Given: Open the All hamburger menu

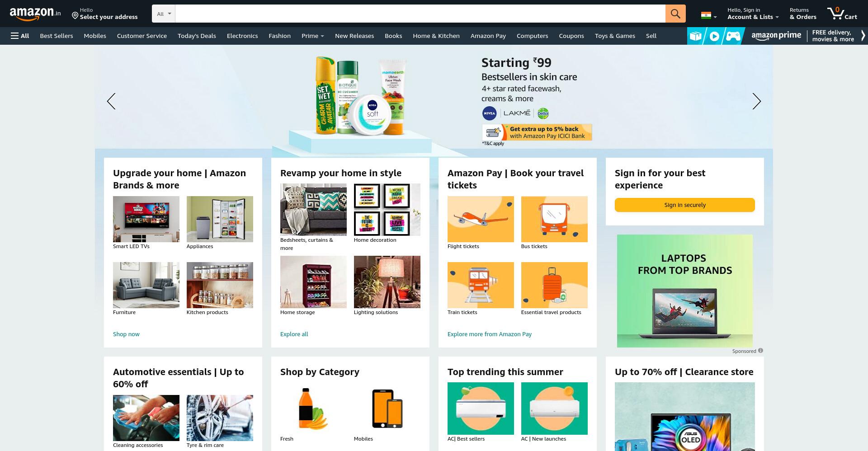Looking at the screenshot, I should click(x=20, y=36).
